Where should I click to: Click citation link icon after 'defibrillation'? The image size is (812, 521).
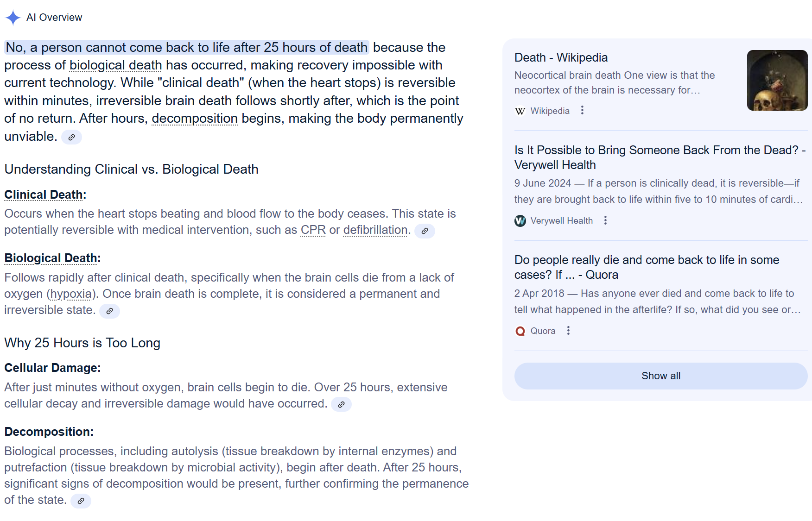click(424, 231)
